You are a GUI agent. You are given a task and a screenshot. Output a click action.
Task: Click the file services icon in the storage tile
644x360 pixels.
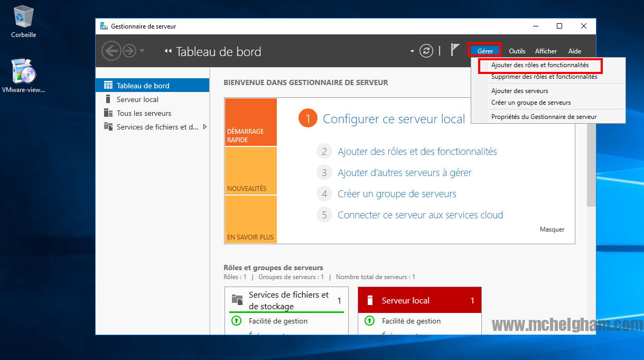click(x=237, y=300)
